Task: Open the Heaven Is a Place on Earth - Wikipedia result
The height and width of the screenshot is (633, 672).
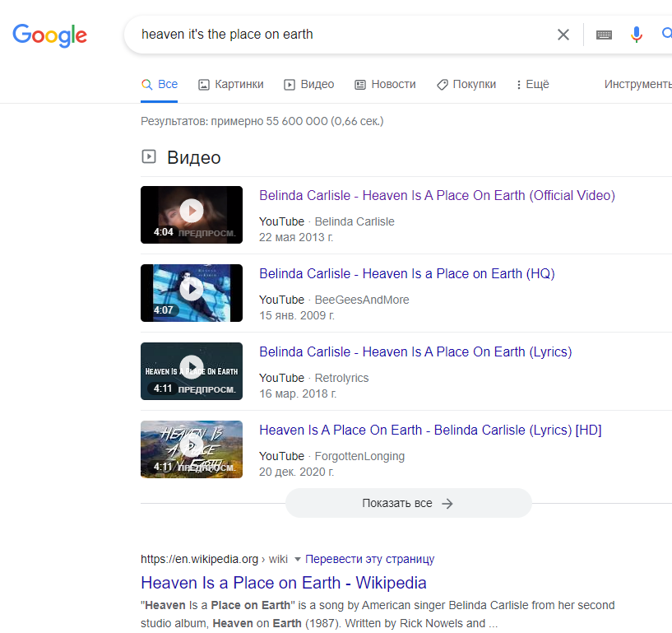Action: point(284,584)
